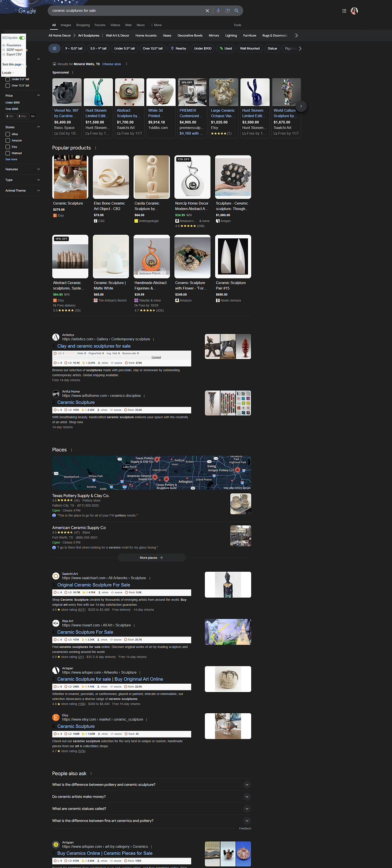Apply the Under $900 filter chip

(203, 48)
